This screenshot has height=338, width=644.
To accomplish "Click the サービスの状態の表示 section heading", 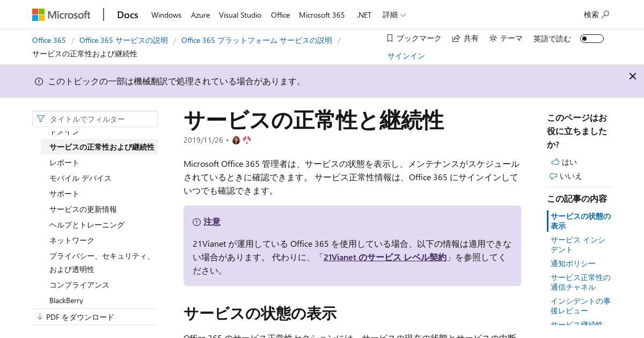I will tap(260, 313).
